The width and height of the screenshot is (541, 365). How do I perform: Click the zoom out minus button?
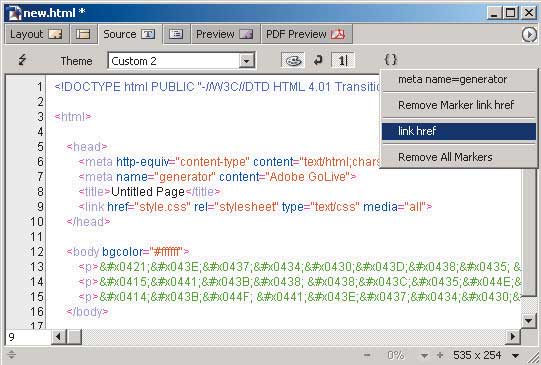point(367,355)
